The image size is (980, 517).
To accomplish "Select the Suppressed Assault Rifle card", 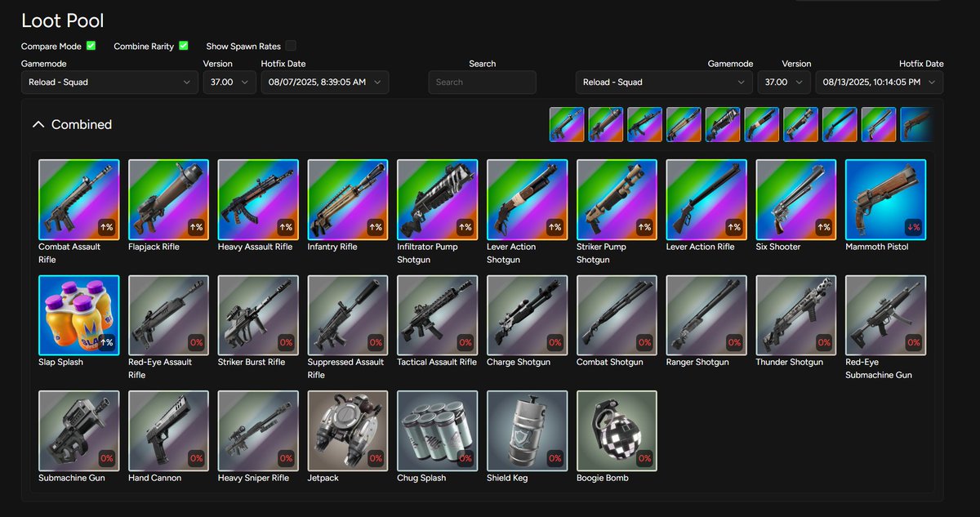I will 348,315.
